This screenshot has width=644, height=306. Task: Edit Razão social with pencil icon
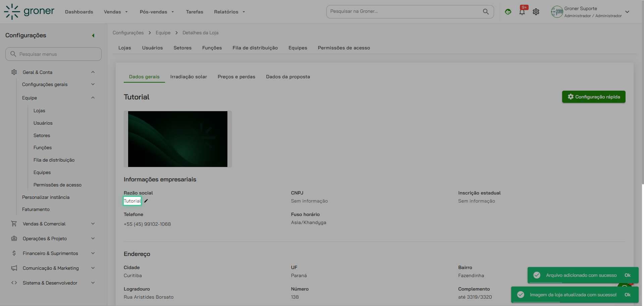click(146, 201)
